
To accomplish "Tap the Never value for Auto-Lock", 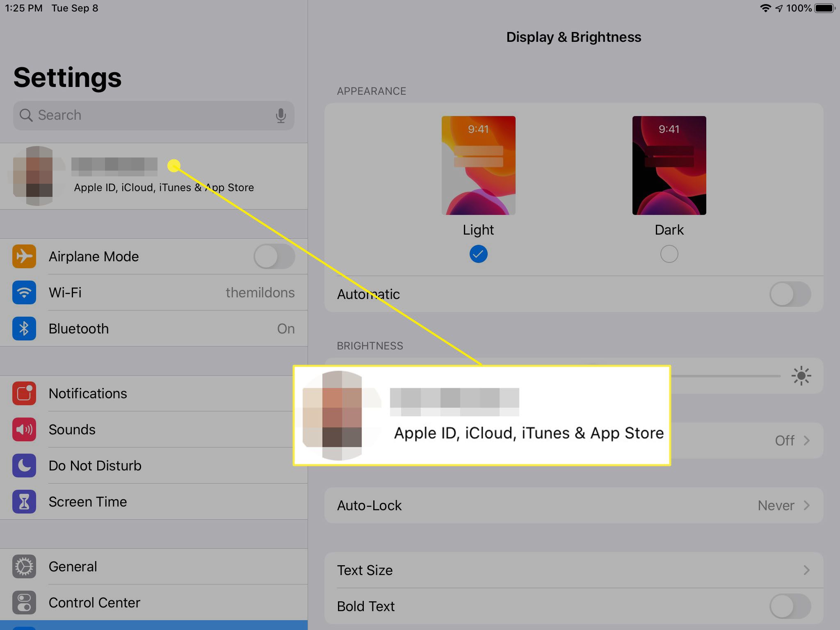I will 776,505.
